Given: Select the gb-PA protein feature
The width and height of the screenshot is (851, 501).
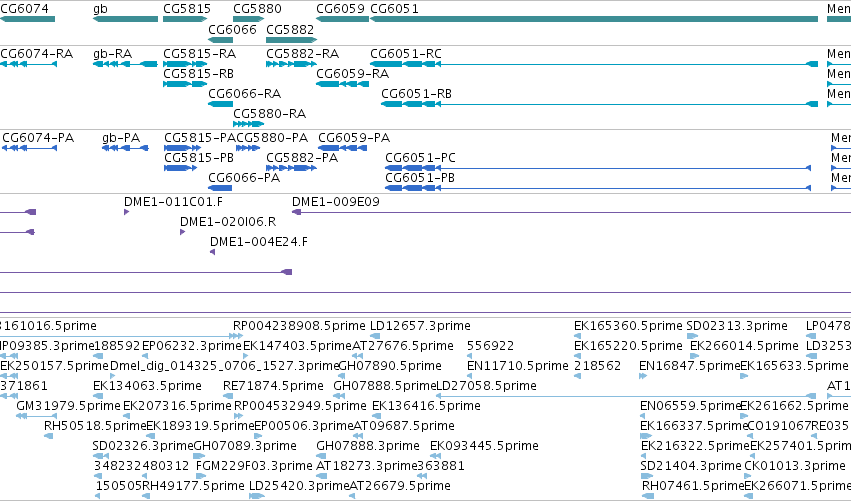Looking at the screenshot, I should point(125,148).
